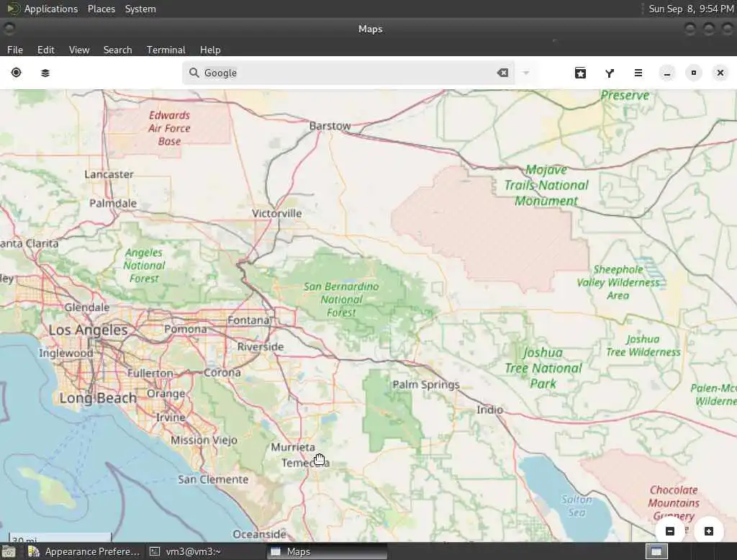Viewport: 737px width, 560px height.
Task: Click the current location button
Action: [x=16, y=73]
